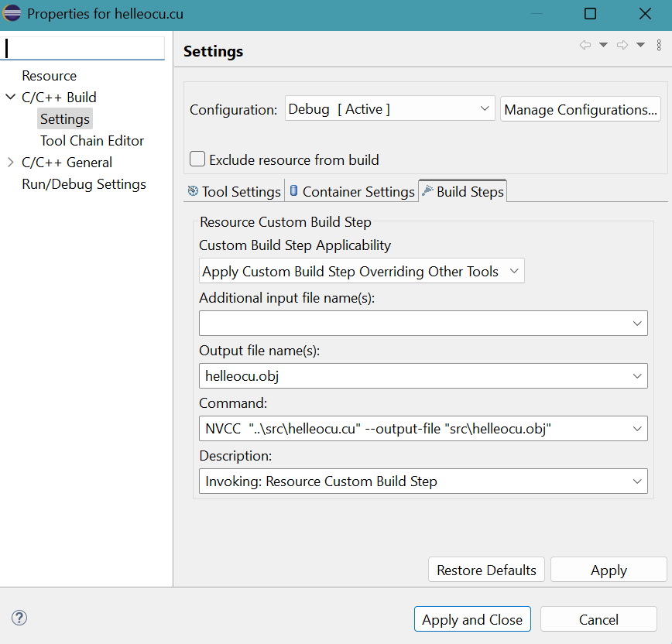Click the Manage Configurations button

[581, 109]
